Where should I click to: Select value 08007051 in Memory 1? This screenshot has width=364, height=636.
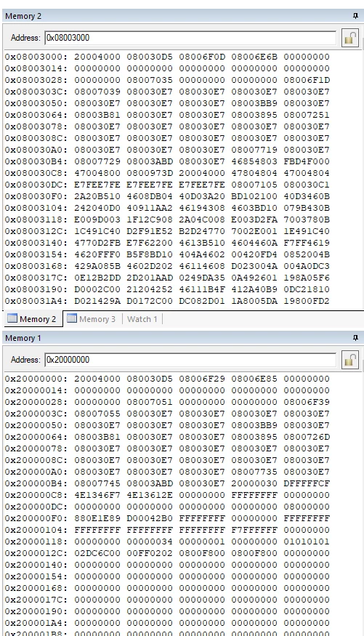(150, 402)
